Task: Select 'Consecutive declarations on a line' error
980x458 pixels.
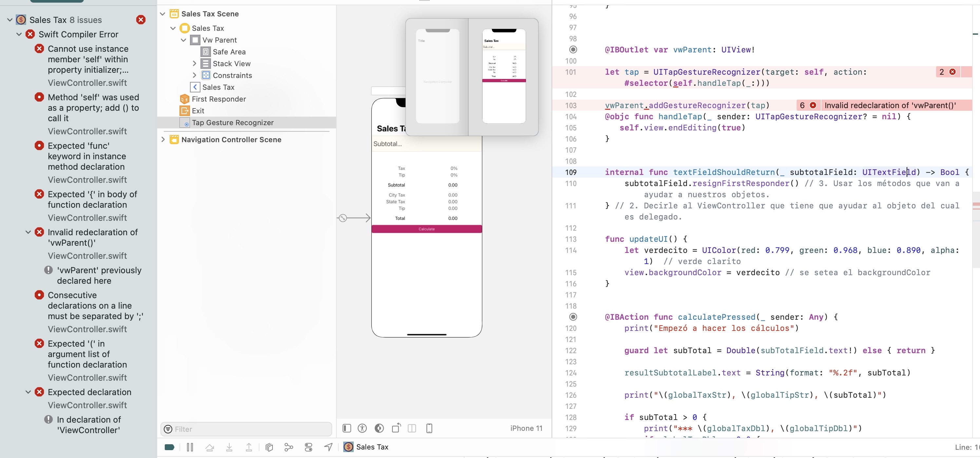Action: [x=96, y=305]
